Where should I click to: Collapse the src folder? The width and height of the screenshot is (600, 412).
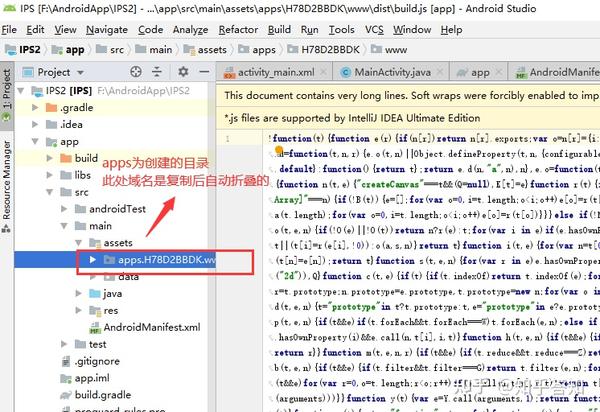click(49, 192)
